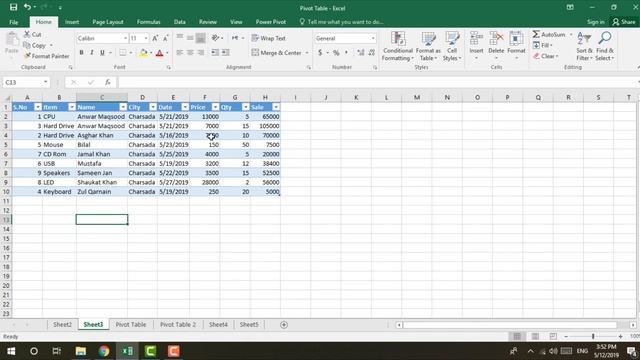Open the File menu
Screen dimensions: 640x360
coord(13,22)
